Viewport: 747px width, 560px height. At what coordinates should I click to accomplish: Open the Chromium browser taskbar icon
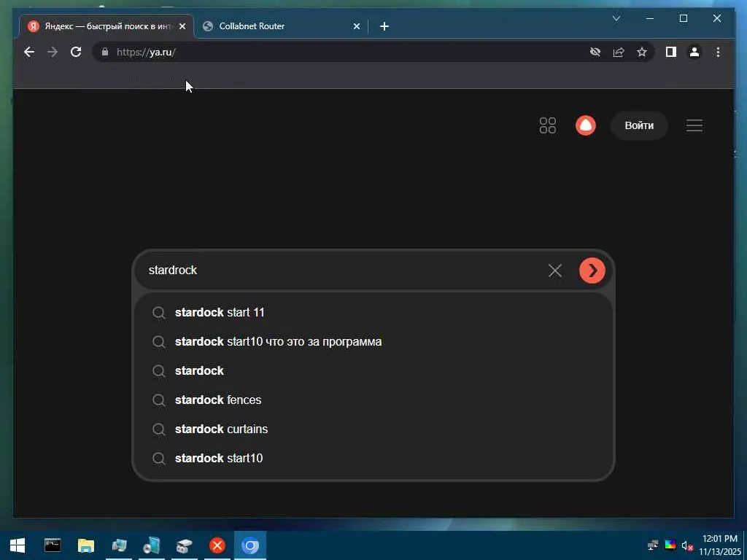(250, 545)
